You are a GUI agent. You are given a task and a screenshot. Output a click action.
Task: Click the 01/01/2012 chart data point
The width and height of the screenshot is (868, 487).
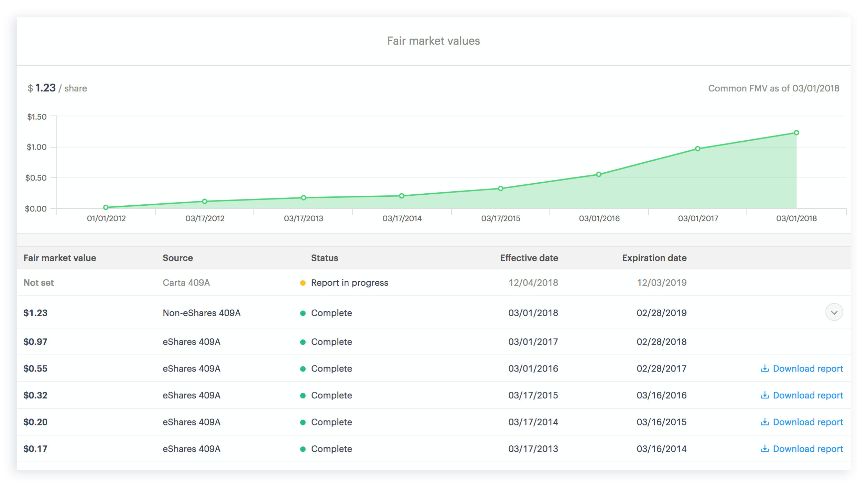pyautogui.click(x=106, y=207)
